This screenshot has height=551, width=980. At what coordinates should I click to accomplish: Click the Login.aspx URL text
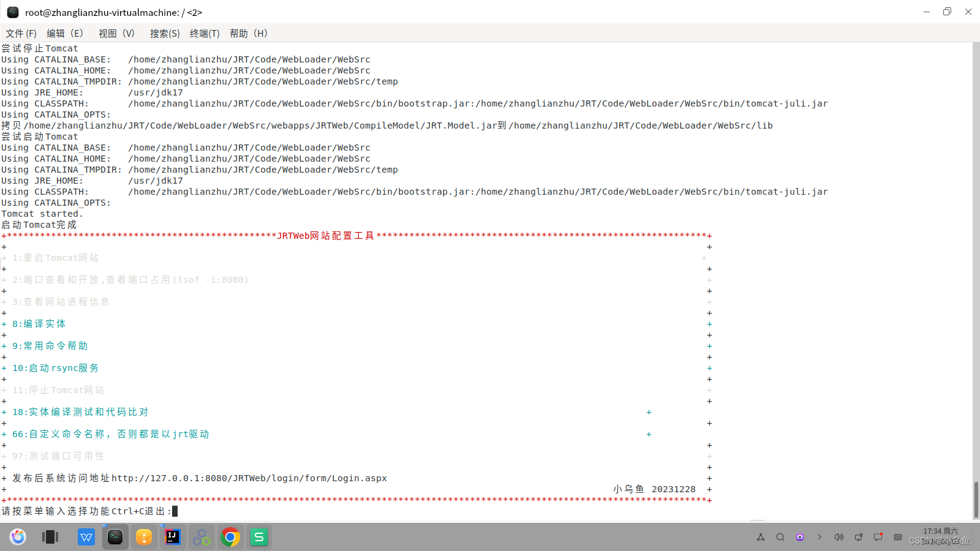249,478
